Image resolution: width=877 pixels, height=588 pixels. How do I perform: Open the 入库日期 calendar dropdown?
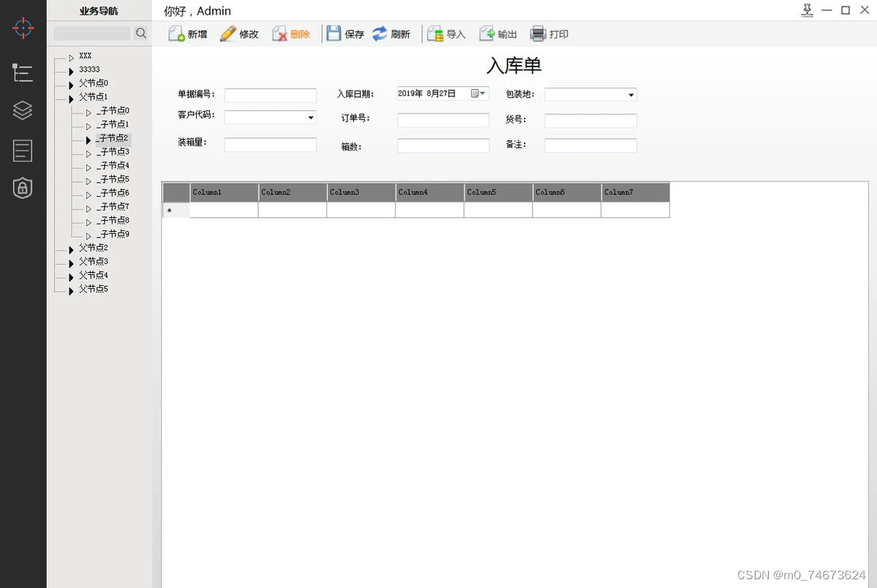coord(478,94)
